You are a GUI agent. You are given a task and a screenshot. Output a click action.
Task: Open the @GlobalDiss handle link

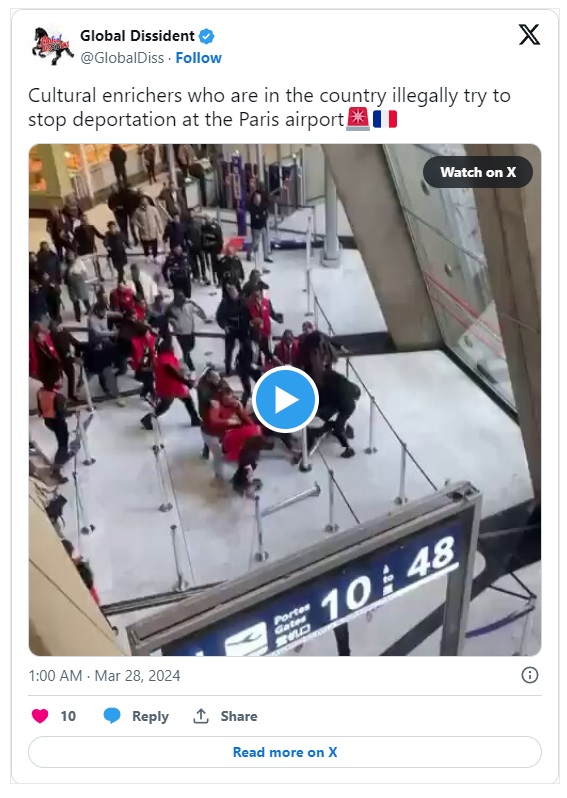pyautogui.click(x=122, y=58)
